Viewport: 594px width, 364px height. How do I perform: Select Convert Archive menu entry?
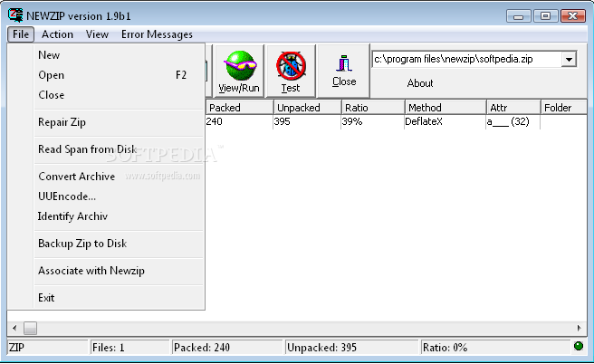pos(119,177)
